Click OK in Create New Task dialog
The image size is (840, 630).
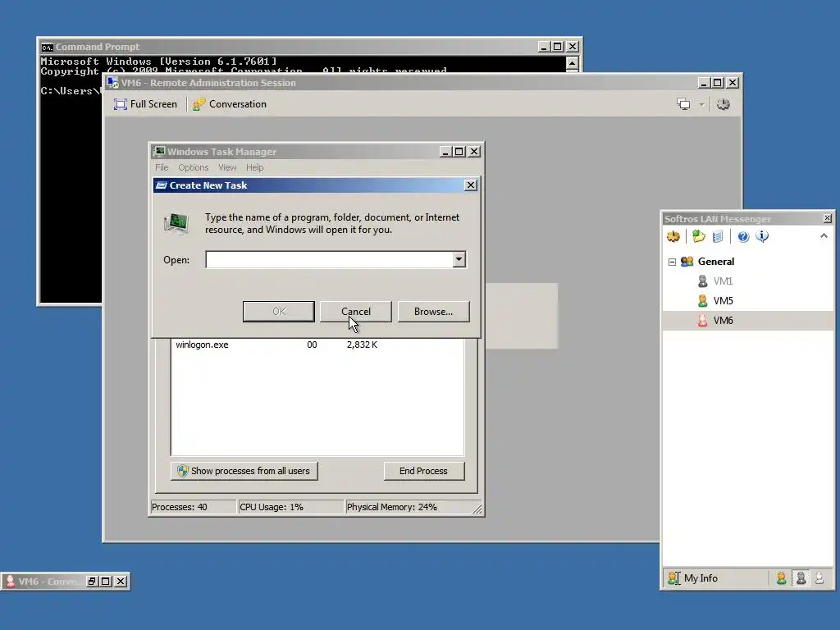279,311
